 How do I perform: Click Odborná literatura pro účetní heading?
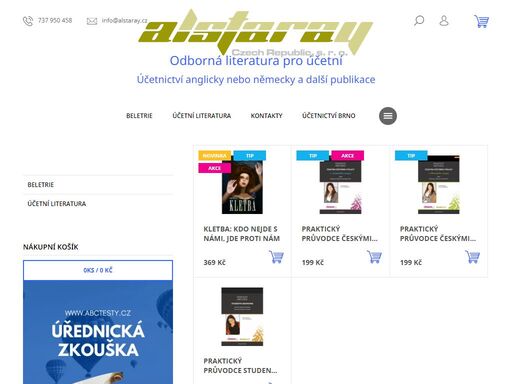[x=256, y=61]
